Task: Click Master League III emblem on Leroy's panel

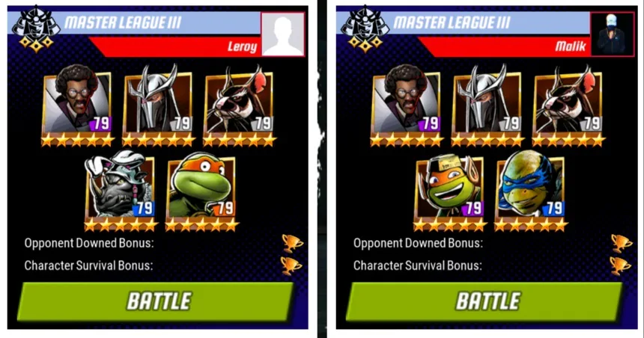Action: (36, 28)
